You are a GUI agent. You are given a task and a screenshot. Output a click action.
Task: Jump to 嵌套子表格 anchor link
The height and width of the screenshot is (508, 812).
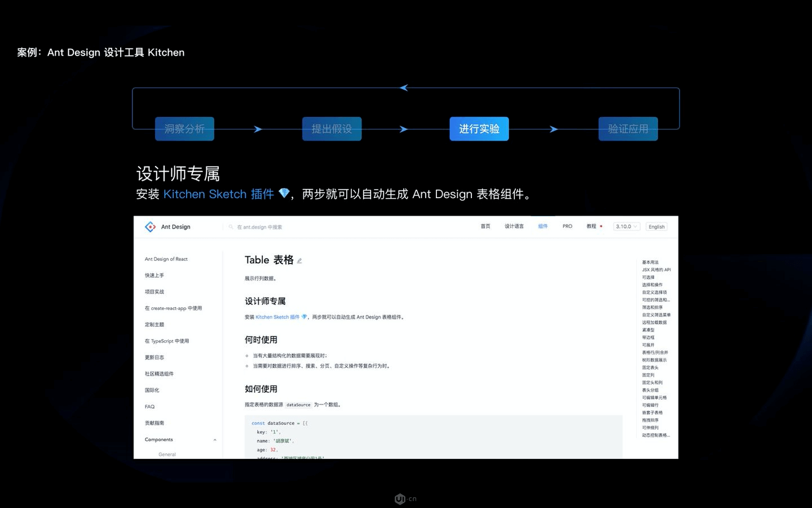652,413
